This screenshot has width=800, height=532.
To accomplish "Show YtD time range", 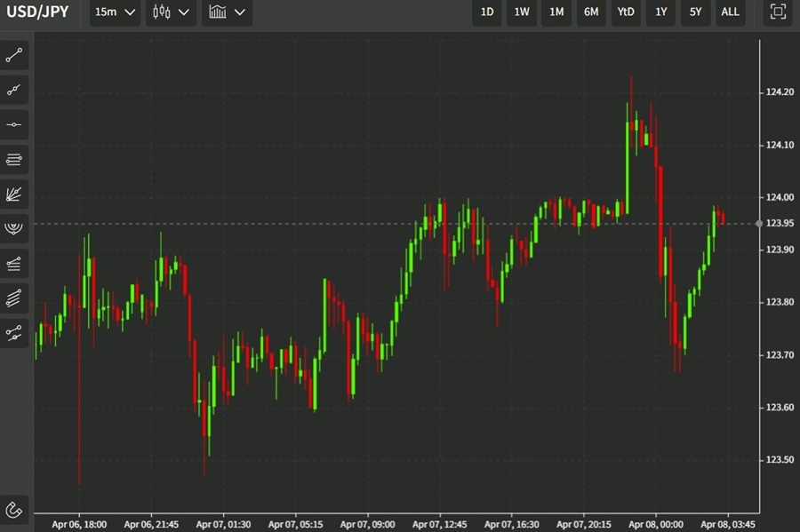I will coord(626,12).
